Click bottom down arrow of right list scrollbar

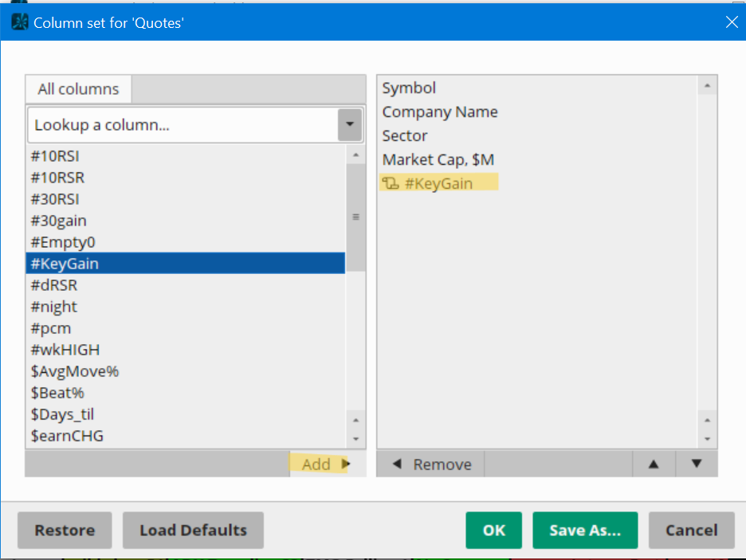tap(708, 439)
